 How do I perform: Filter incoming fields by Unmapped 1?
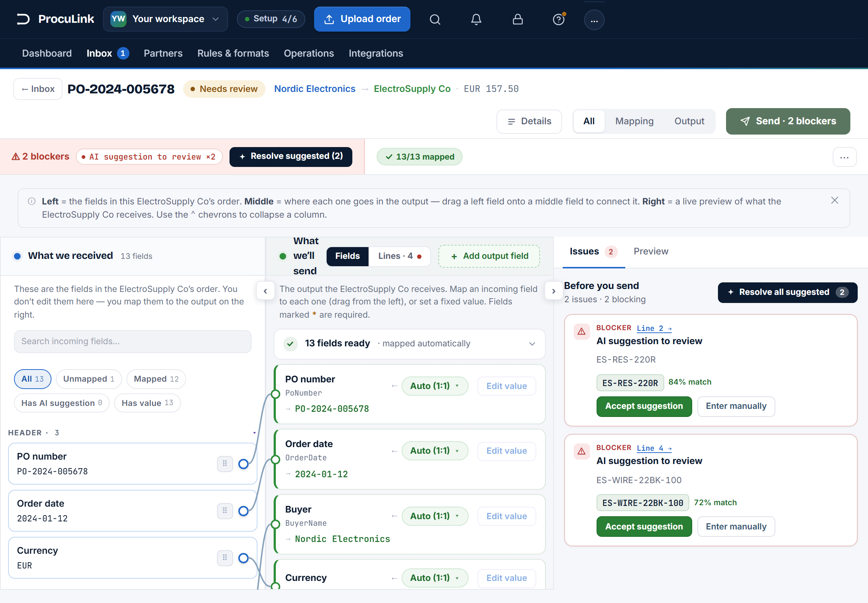(x=89, y=379)
